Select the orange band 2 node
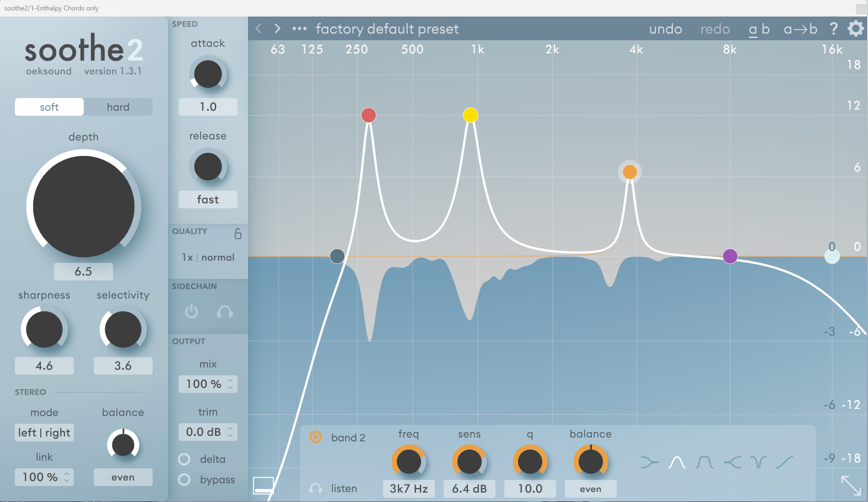The width and height of the screenshot is (868, 502). pyautogui.click(x=630, y=172)
